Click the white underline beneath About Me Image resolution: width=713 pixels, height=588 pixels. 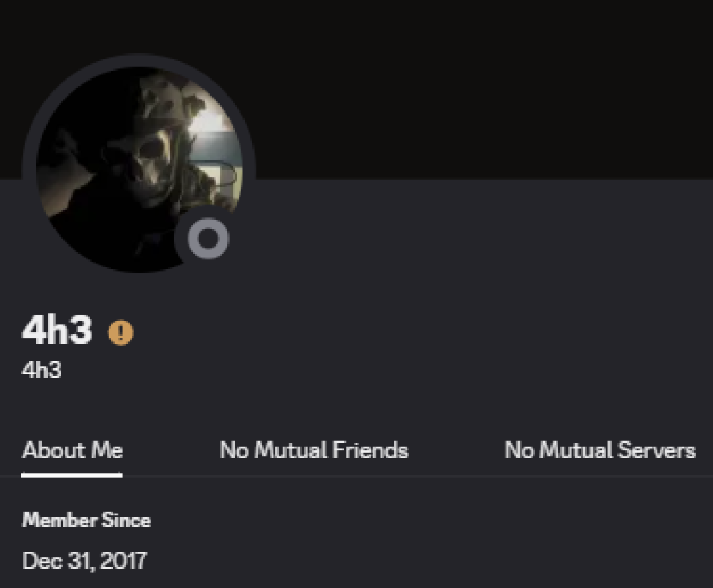tap(72, 475)
